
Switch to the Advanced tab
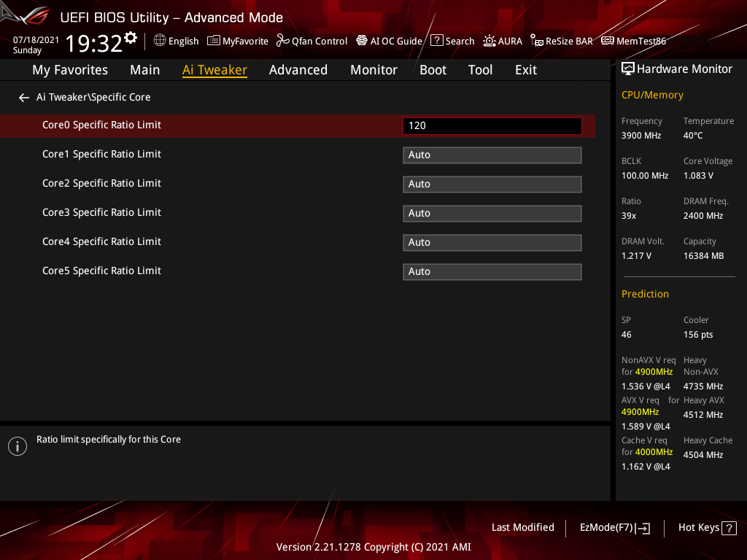pyautogui.click(x=298, y=70)
